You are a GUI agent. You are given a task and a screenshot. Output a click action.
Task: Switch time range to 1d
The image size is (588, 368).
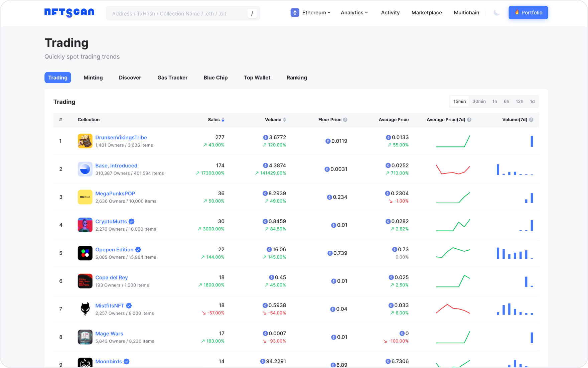coord(532,101)
